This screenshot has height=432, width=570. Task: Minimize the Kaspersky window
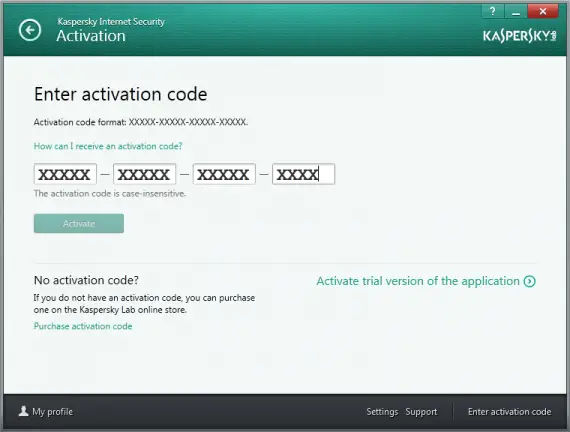click(516, 11)
